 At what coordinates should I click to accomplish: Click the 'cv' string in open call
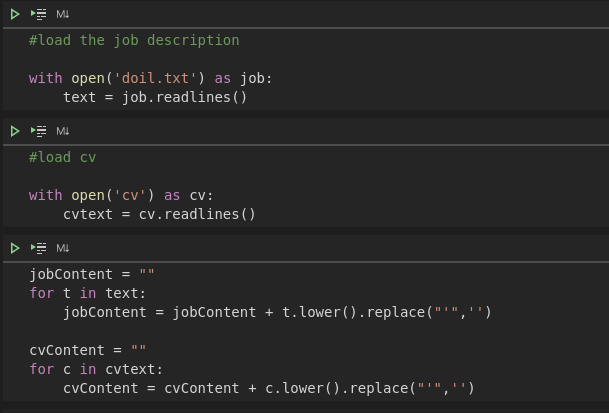click(x=138, y=195)
